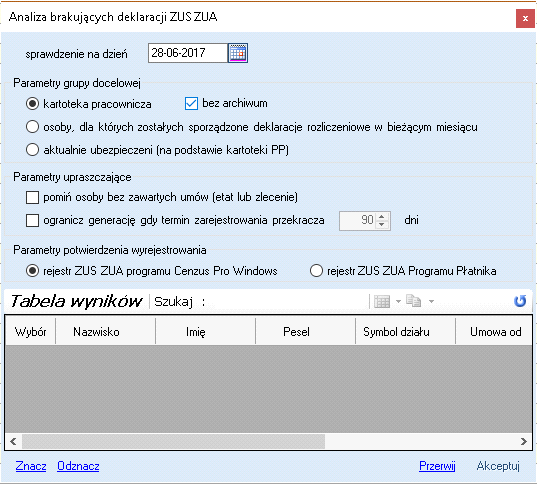Refresh the results table with blue arrow
Screen dimensions: 537x484
tap(520, 301)
